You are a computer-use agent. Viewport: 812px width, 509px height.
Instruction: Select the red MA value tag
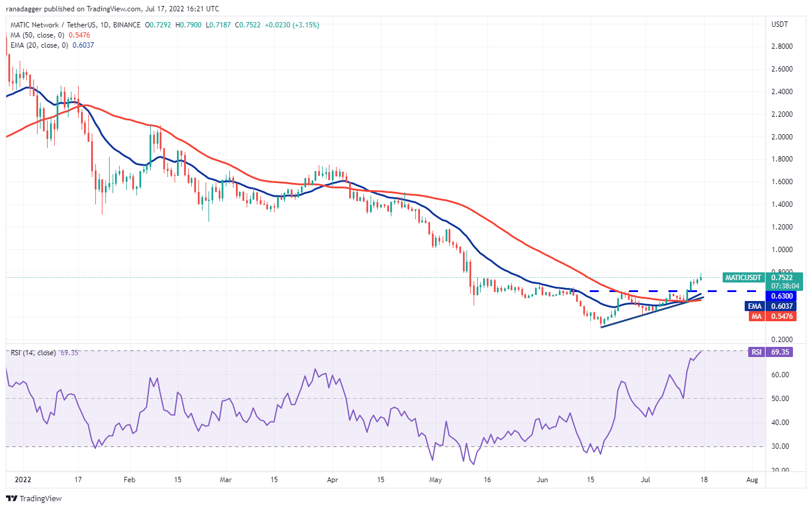756,316
